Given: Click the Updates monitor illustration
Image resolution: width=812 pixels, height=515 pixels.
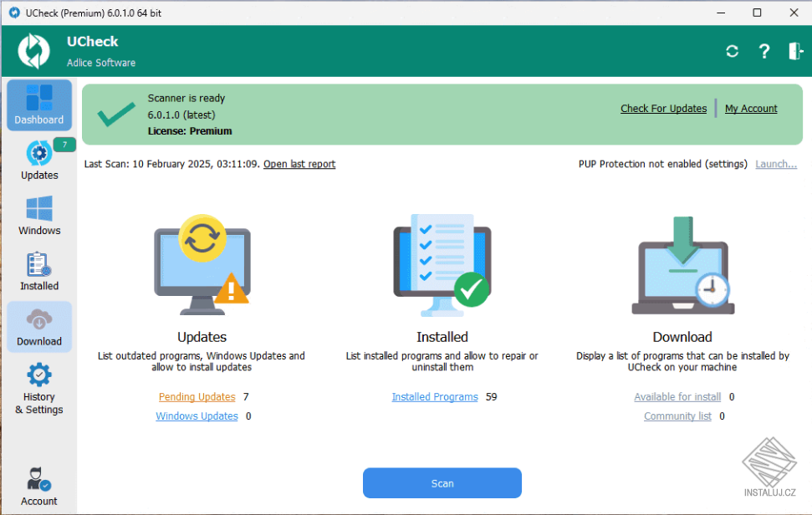Looking at the screenshot, I should tap(202, 264).
